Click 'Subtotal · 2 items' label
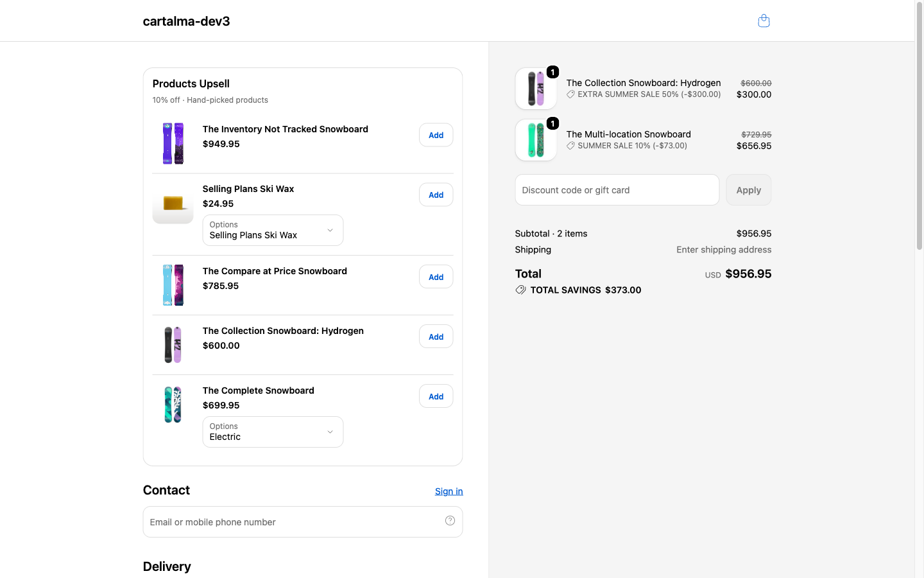 click(x=551, y=234)
